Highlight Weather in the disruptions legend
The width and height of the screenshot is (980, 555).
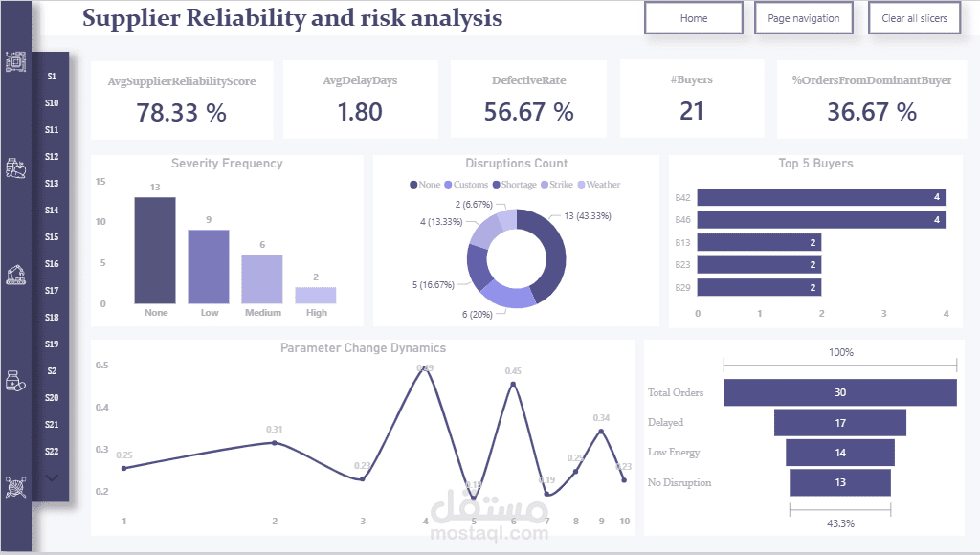[x=599, y=185]
